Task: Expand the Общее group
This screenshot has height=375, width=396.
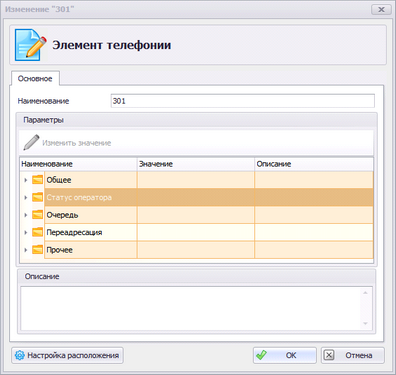Action: (x=26, y=180)
